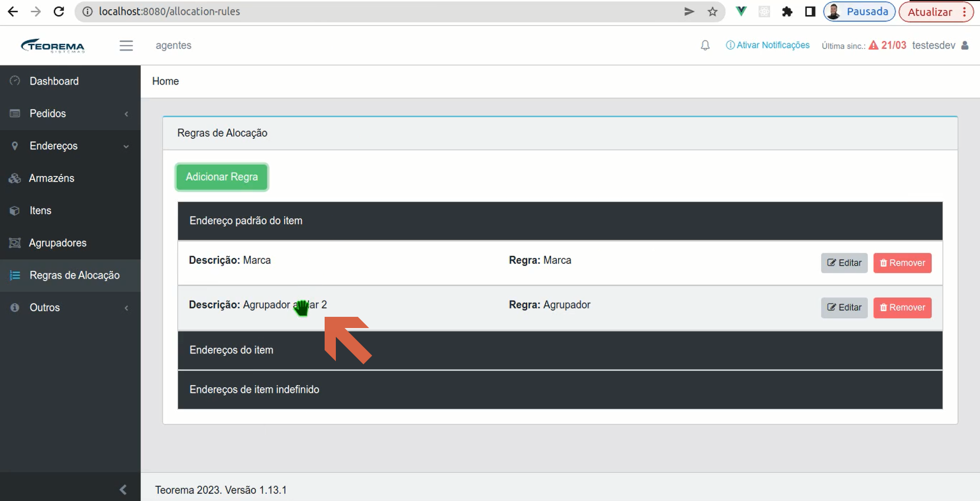Collapse Endereços using its chevron
The image size is (980, 501).
[x=126, y=146]
